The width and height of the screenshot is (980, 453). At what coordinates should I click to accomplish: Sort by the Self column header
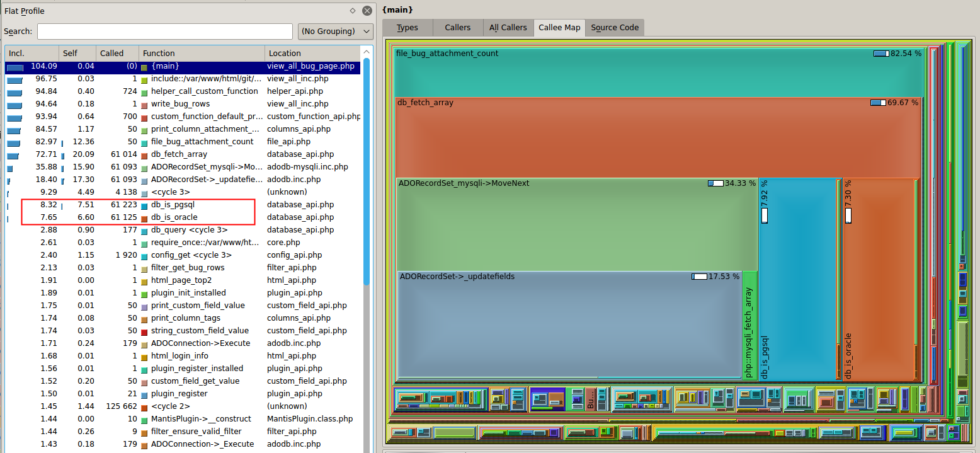(77, 54)
